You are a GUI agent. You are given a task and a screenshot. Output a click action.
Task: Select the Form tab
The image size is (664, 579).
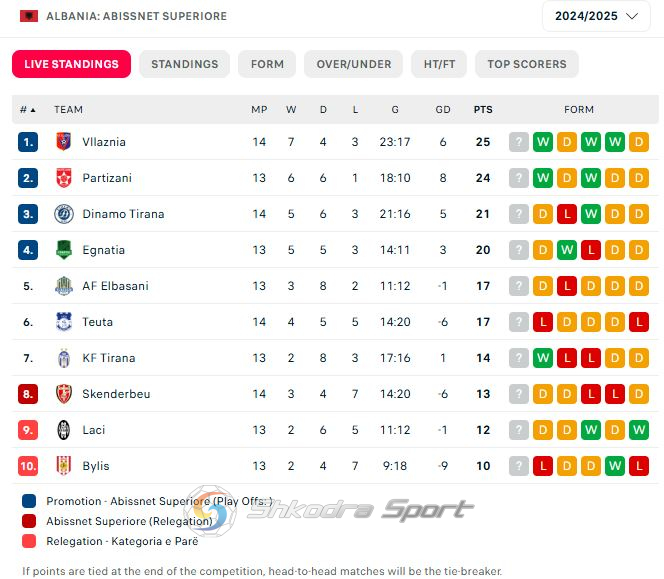pos(267,64)
